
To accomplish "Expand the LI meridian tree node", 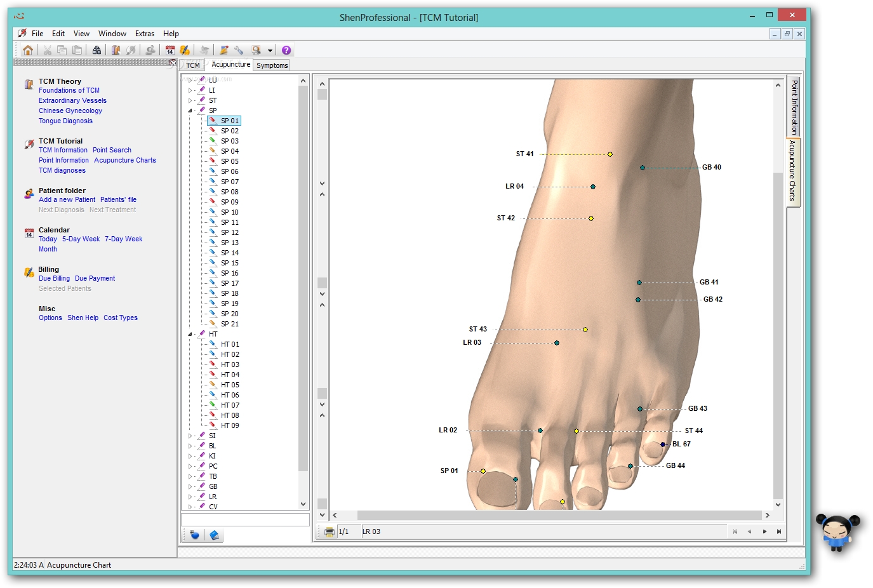I will coord(190,90).
